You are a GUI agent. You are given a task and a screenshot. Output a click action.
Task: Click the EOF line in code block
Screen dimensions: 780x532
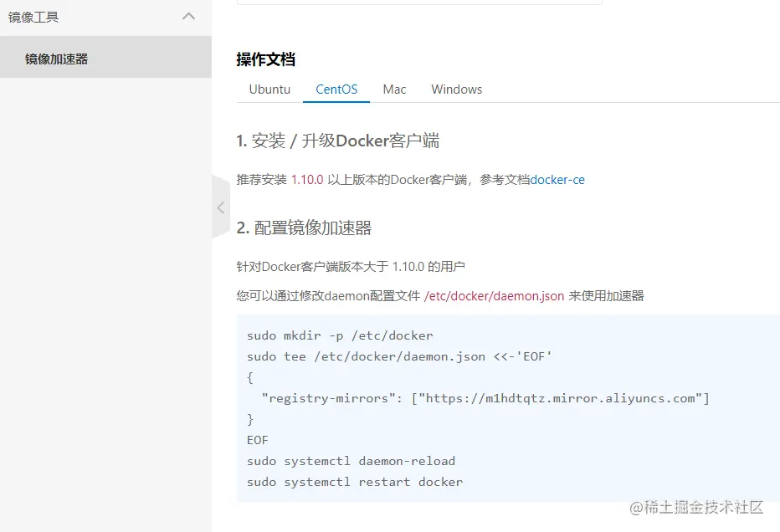click(257, 440)
